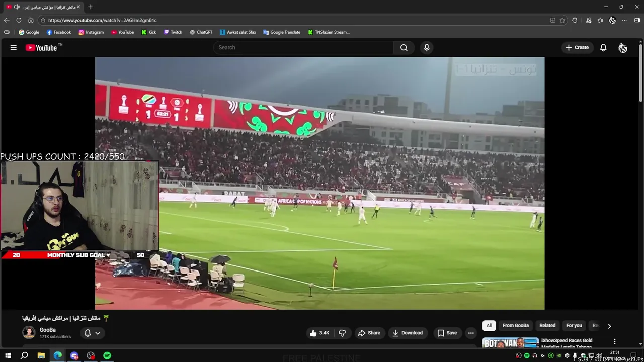Go back in the browser
Image resolution: width=644 pixels, height=362 pixels.
tap(7, 20)
